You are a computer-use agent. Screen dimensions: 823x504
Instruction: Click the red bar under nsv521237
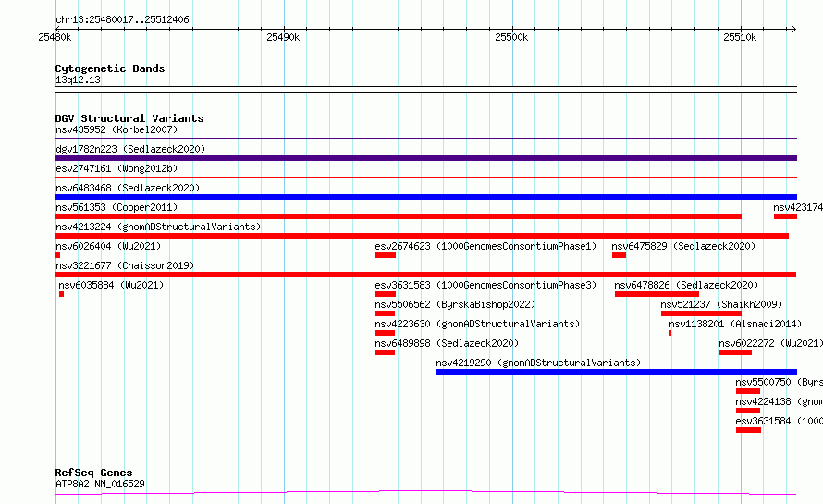tap(701, 313)
